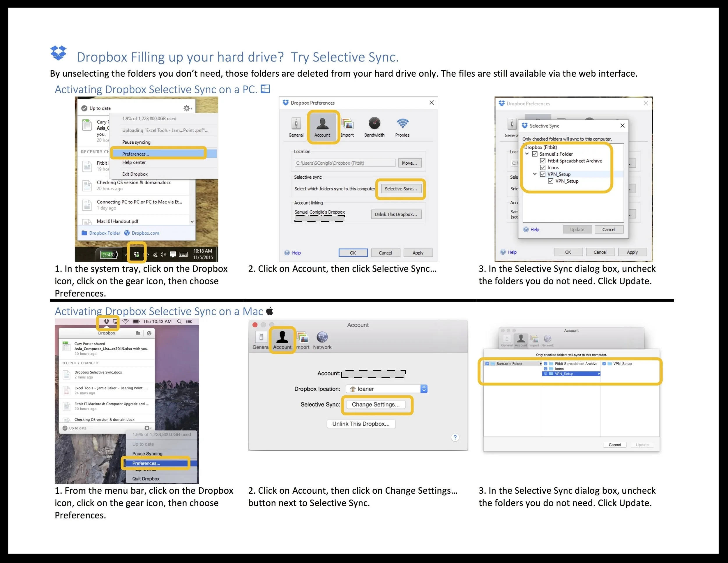Click the arrow on the highlighted Mac VPN_Setup row

click(x=599, y=374)
